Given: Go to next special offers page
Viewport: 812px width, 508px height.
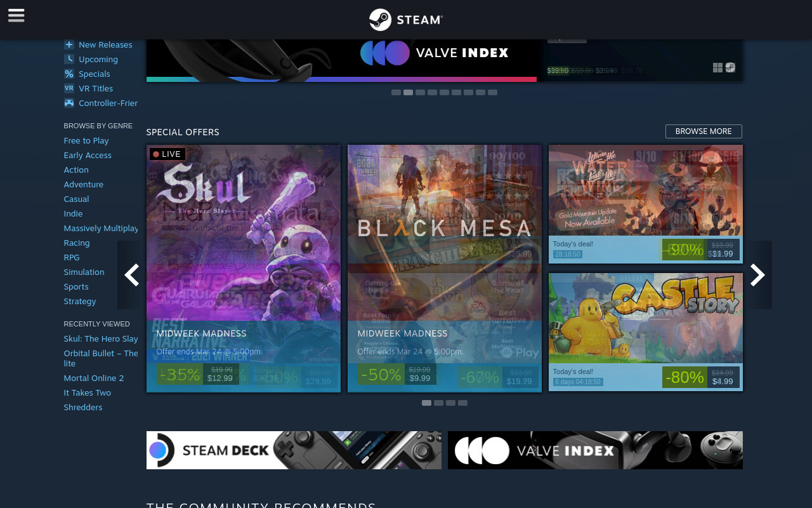Looking at the screenshot, I should pos(757,275).
